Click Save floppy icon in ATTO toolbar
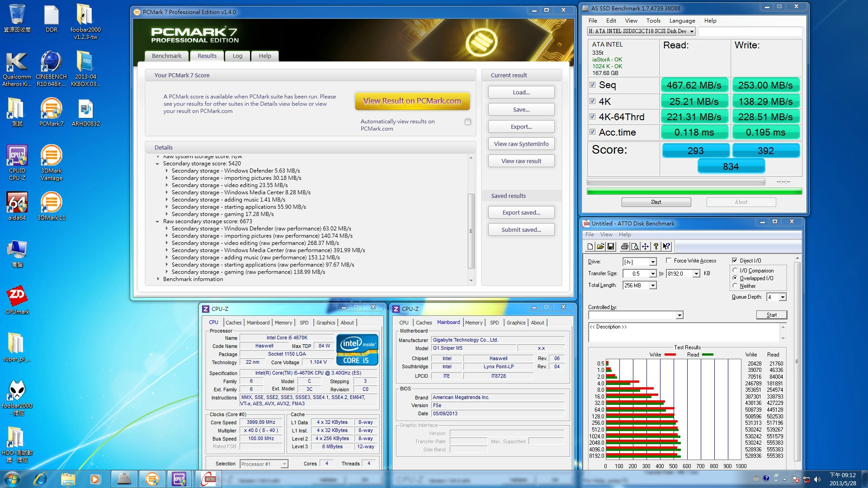This screenshot has height=488, width=868. (x=611, y=246)
